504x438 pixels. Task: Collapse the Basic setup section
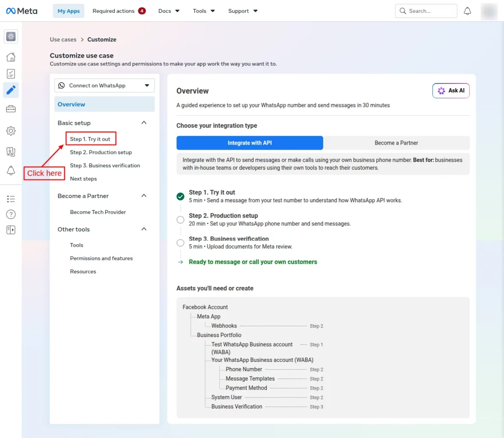click(x=144, y=123)
